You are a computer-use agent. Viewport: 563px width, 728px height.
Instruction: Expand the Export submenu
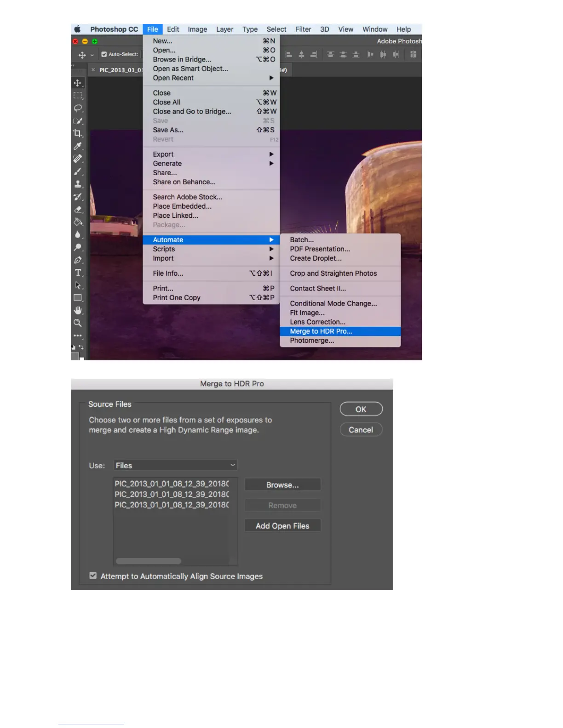(x=271, y=154)
